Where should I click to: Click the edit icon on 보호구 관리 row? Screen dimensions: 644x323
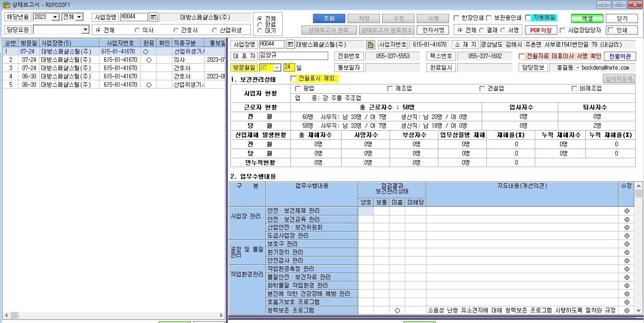click(626, 244)
